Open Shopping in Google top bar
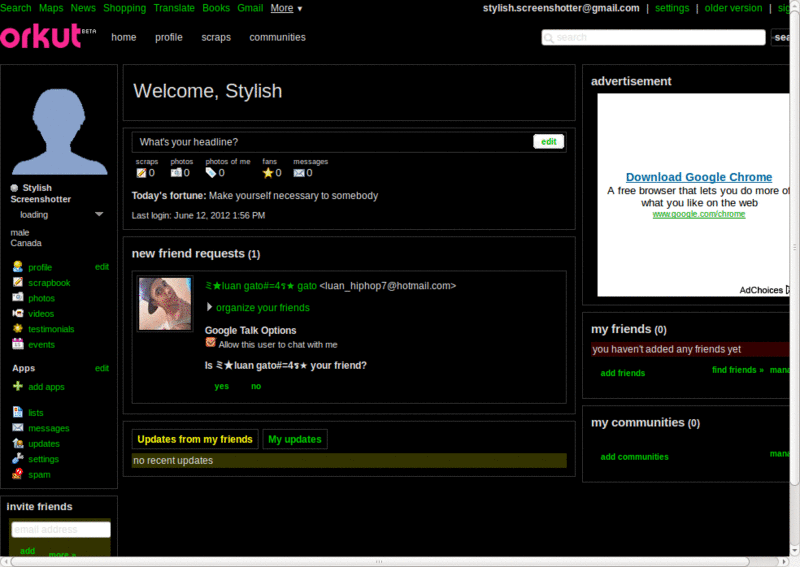This screenshot has width=800, height=567. click(x=124, y=8)
